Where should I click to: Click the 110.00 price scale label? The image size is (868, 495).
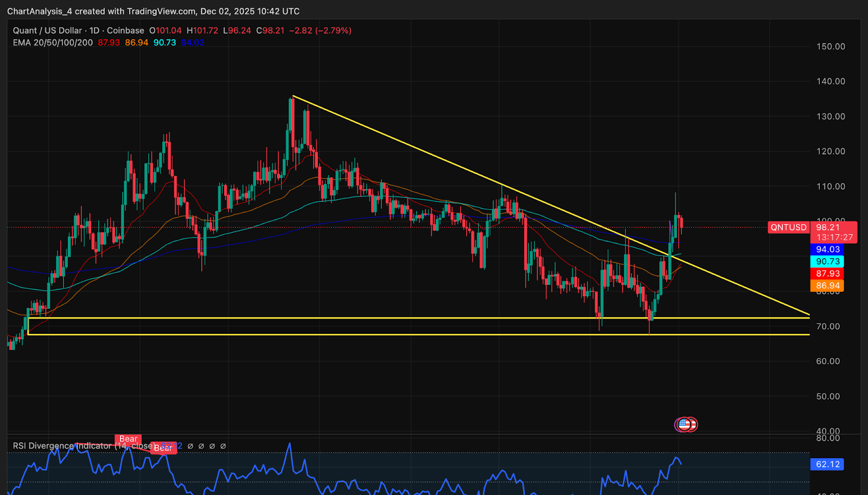click(x=831, y=187)
